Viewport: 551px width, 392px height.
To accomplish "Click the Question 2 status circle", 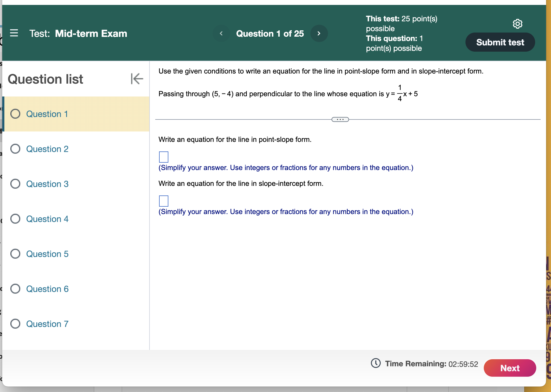I will coord(16,149).
